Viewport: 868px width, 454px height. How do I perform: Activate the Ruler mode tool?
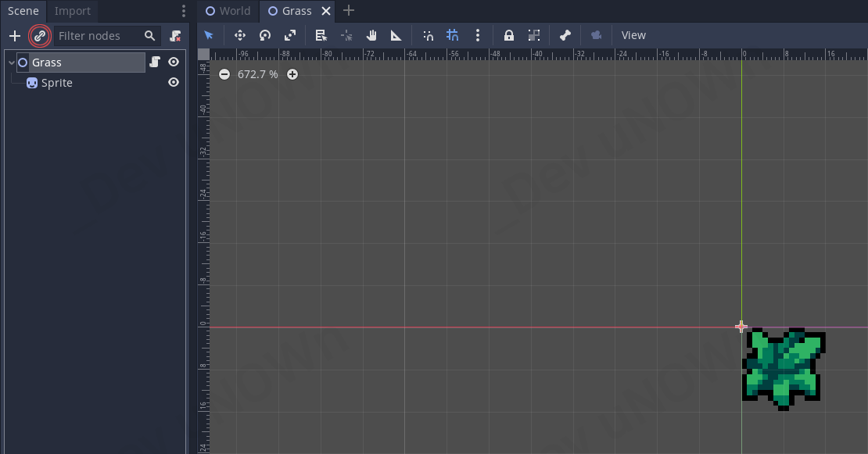click(x=396, y=35)
